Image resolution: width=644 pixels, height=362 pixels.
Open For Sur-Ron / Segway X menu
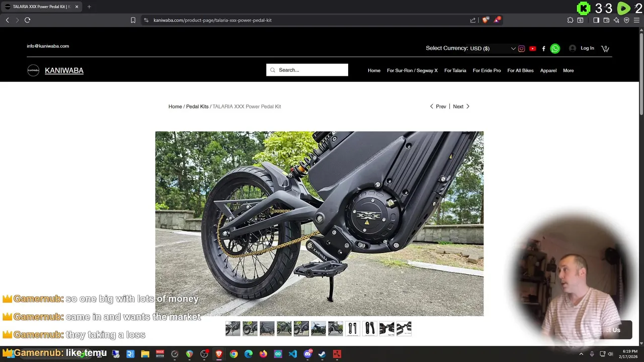pyautogui.click(x=412, y=70)
